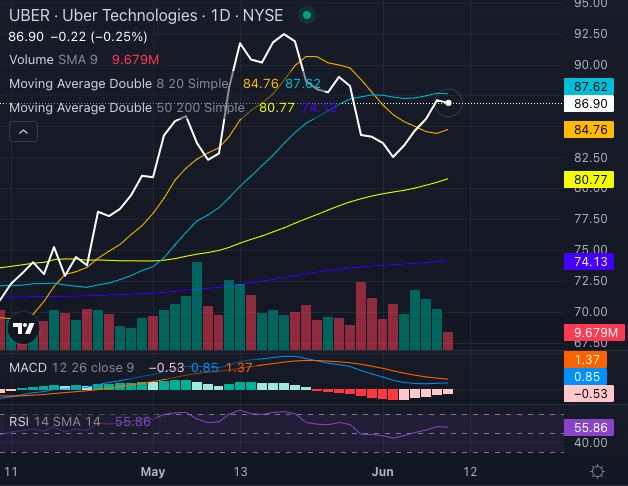Click the 74.13 purple price label
Screen dimensions: 628x486
[x=588, y=262]
